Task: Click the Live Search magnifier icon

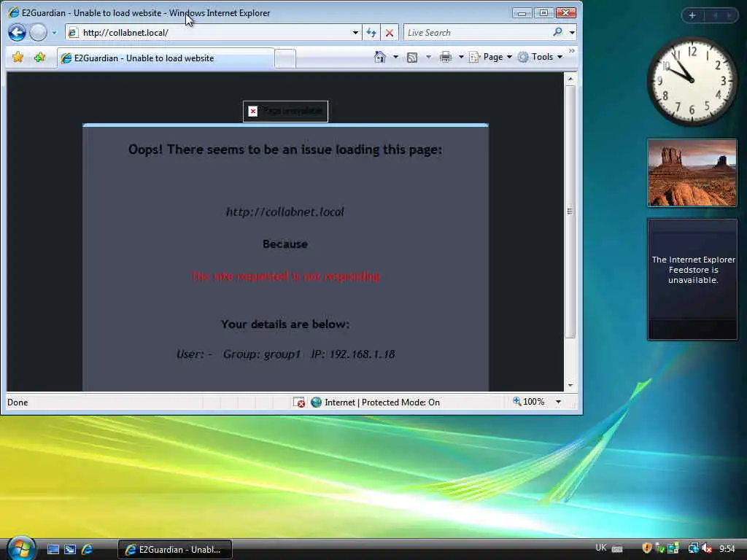Action: click(557, 32)
